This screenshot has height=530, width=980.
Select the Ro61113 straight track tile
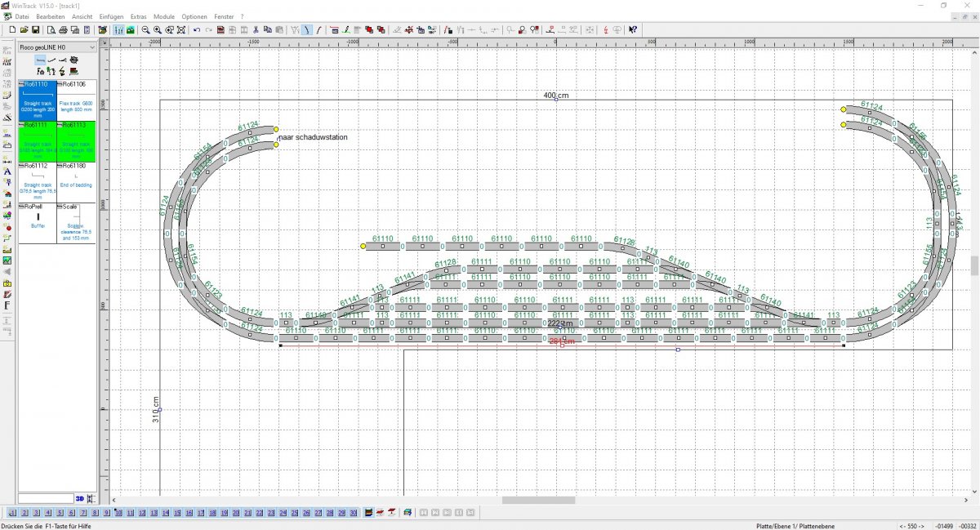[x=77, y=141]
